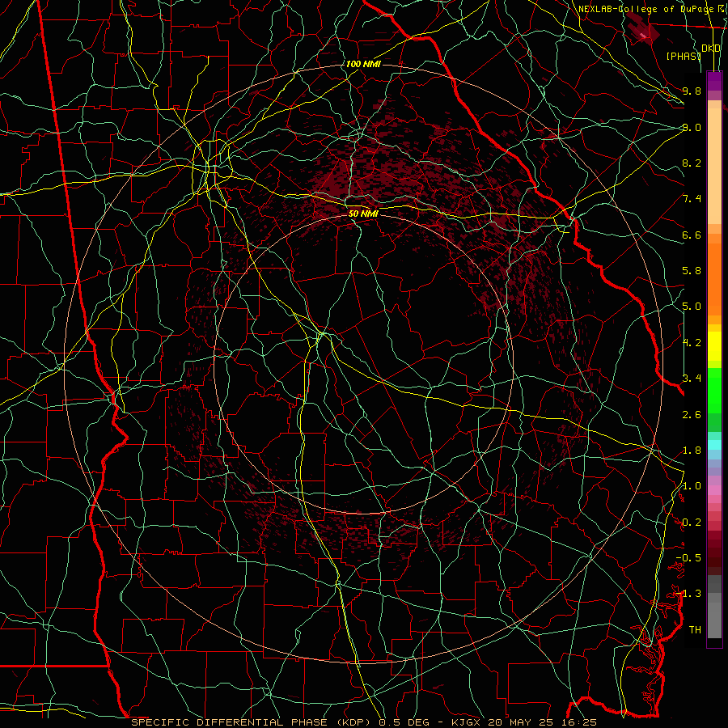
Task: Click the "[PHAS]" label above the color bar
Action: click(684, 56)
